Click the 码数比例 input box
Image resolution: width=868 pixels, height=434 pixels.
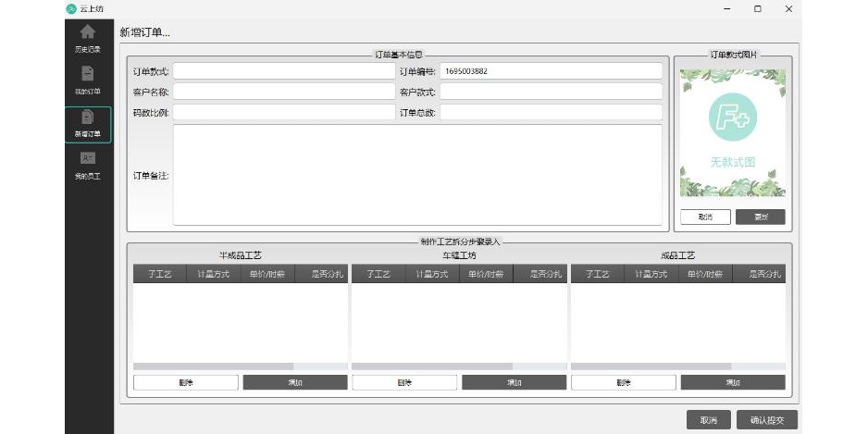pyautogui.click(x=284, y=112)
